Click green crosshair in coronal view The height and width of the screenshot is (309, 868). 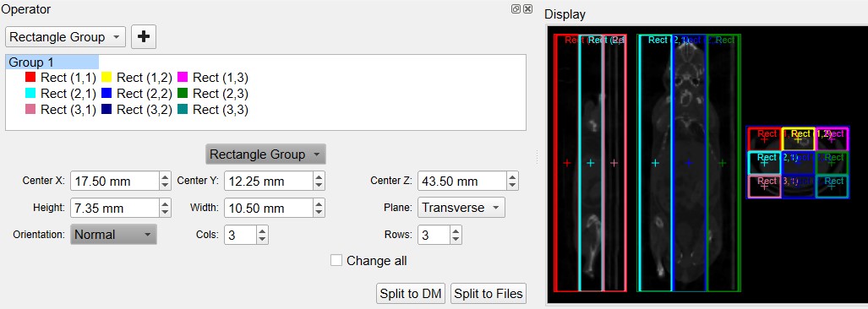pos(722,163)
